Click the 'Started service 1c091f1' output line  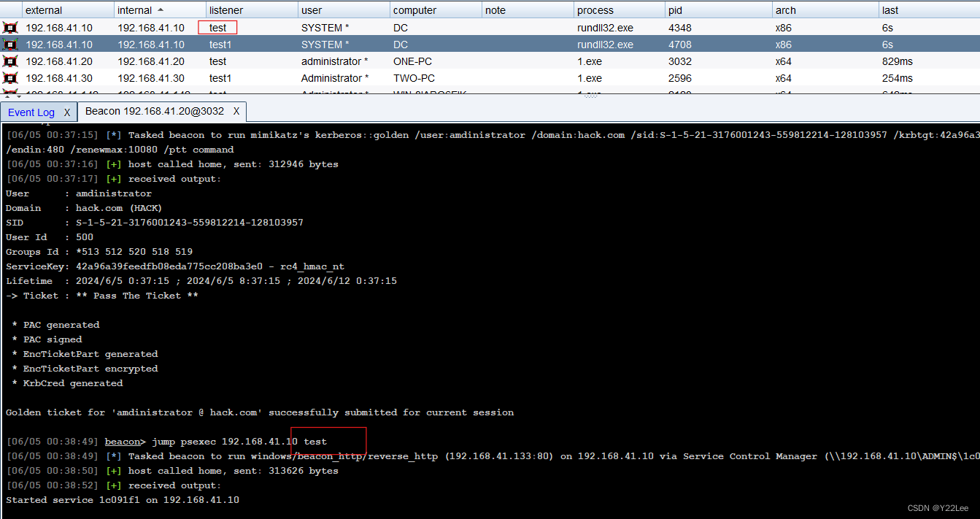tap(123, 500)
